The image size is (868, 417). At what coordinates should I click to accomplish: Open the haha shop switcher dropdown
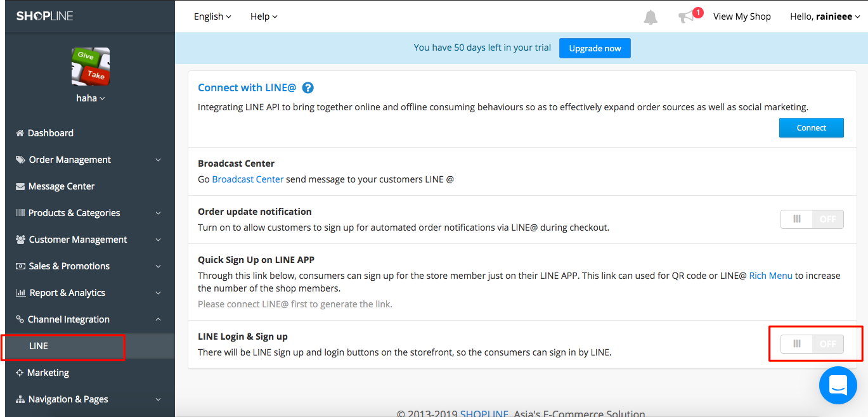[90, 98]
